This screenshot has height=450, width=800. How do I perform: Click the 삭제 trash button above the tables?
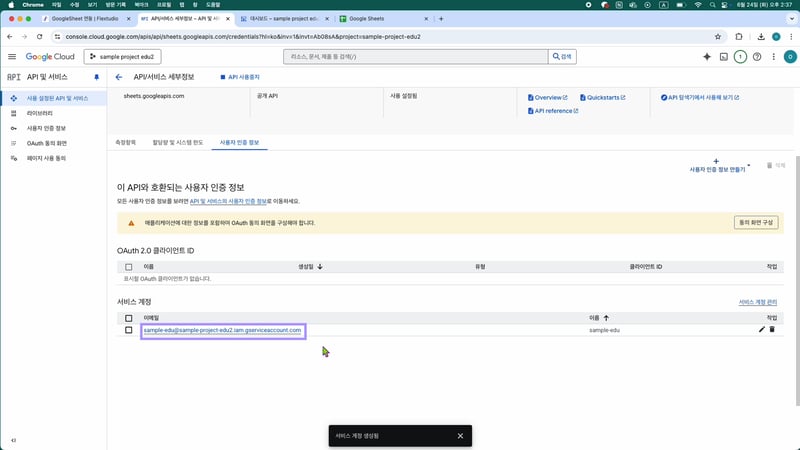[x=776, y=165]
